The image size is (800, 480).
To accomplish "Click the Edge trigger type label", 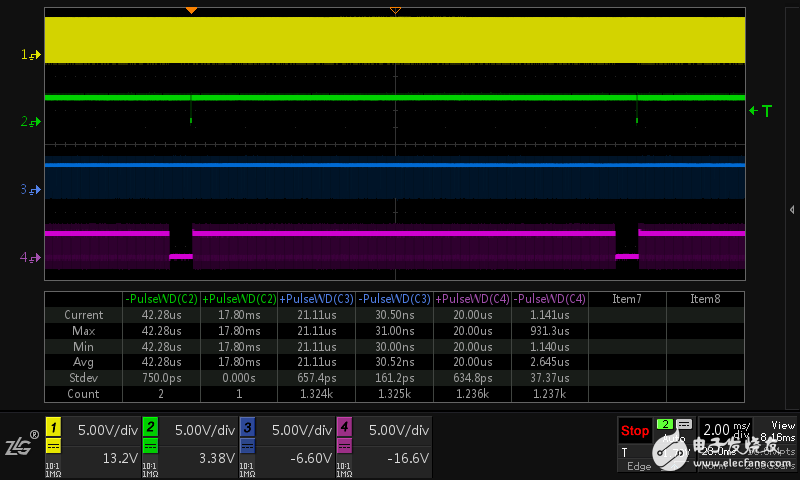I will point(636,466).
